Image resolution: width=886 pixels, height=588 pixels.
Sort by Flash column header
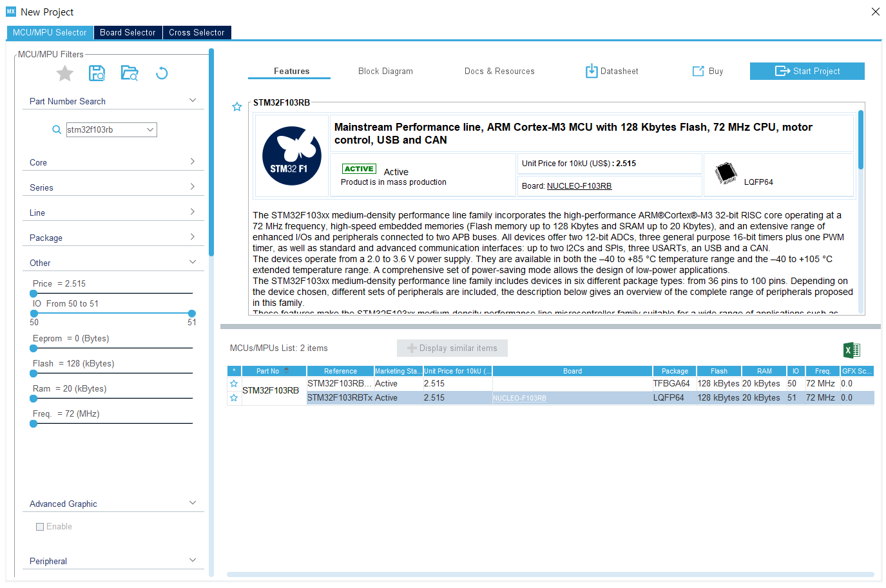pos(719,371)
